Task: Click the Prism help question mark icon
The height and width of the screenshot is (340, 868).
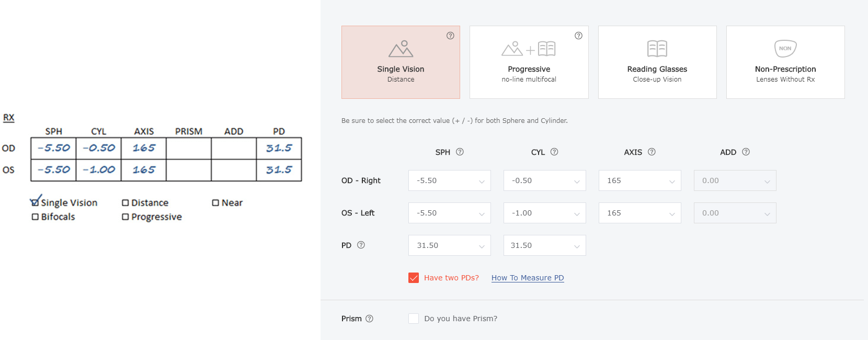Action: pyautogui.click(x=369, y=319)
